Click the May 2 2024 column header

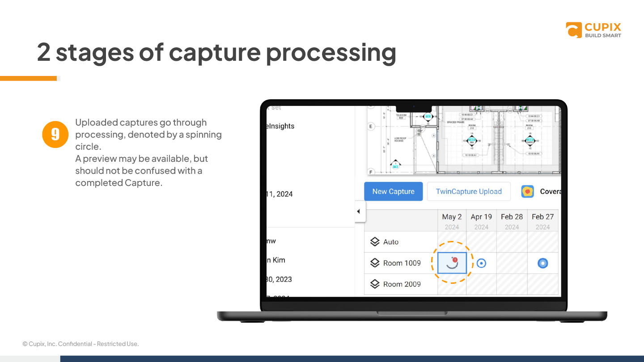pyautogui.click(x=452, y=221)
